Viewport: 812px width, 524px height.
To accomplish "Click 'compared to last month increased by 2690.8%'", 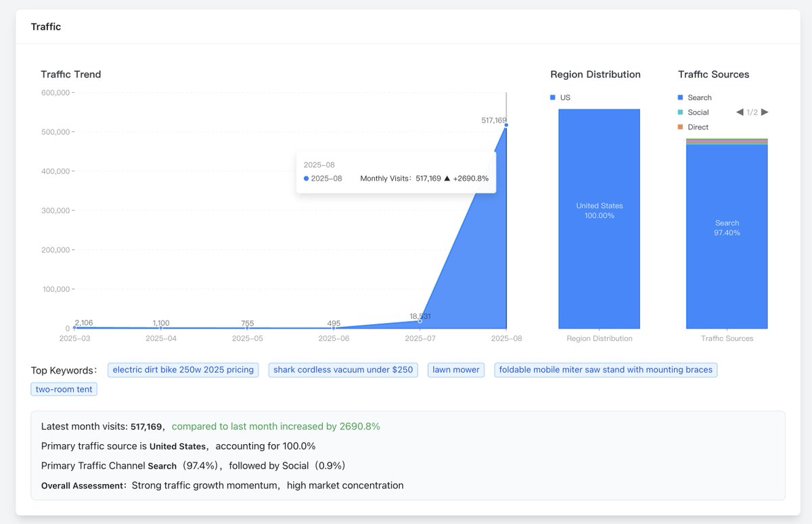I will pyautogui.click(x=276, y=427).
